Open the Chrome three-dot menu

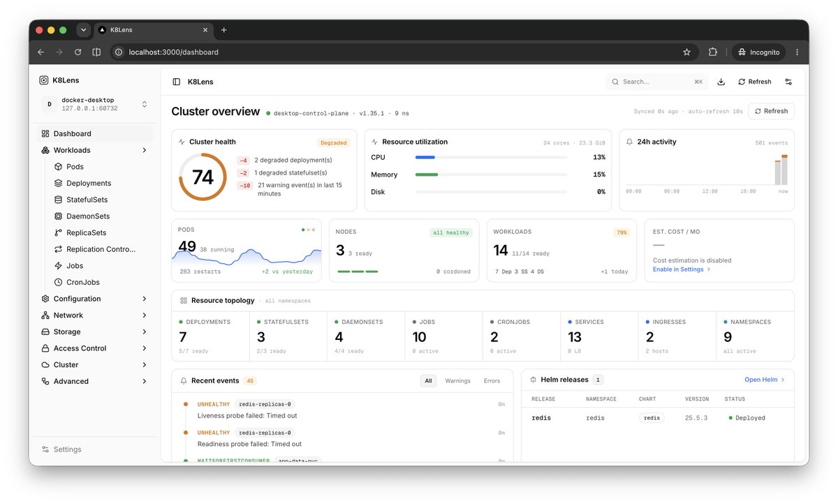(x=797, y=52)
